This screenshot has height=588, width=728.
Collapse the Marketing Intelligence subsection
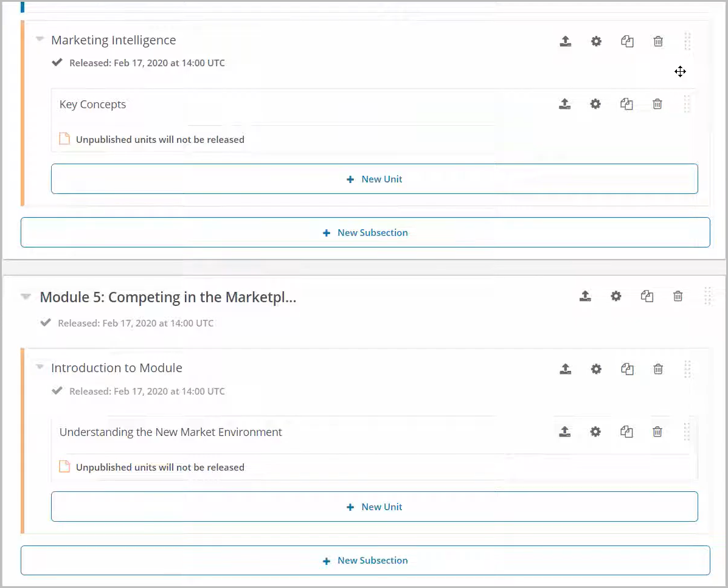[40, 39]
